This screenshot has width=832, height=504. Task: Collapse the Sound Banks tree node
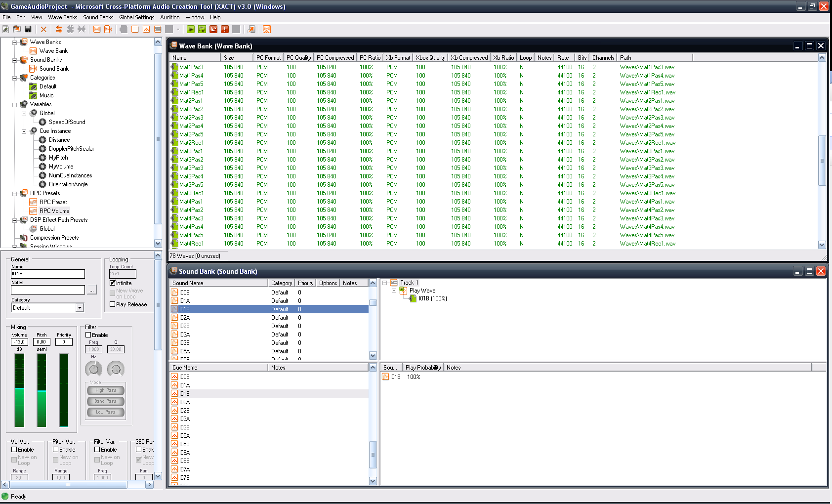tap(14, 60)
